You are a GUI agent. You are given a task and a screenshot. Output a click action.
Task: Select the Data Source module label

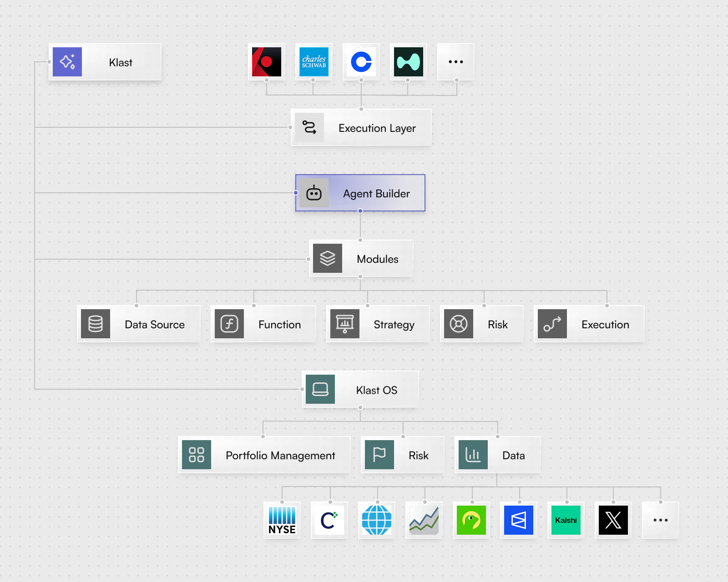155,325
